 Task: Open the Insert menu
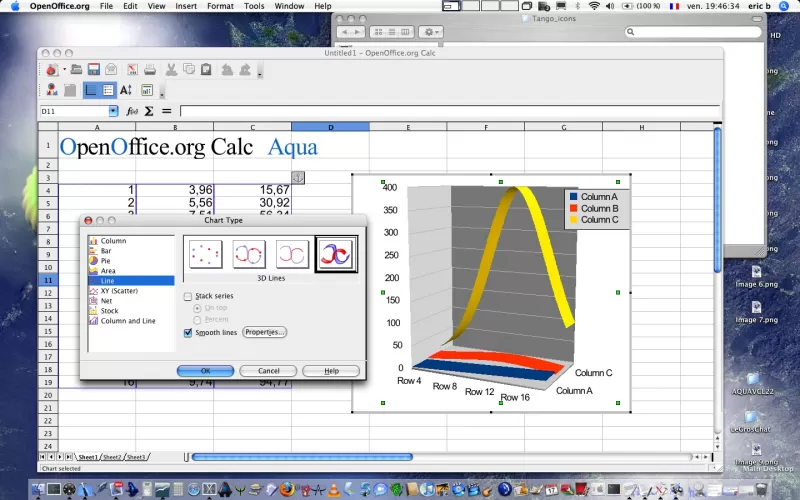(x=186, y=6)
